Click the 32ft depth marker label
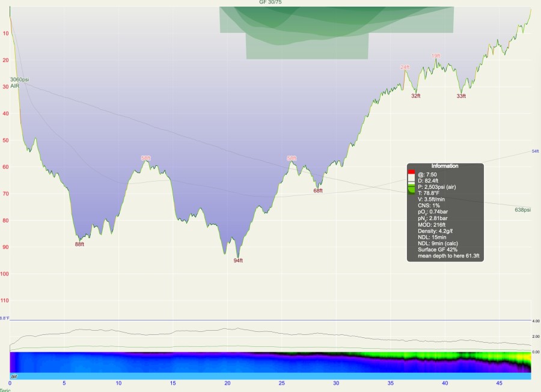Viewport: 541px width, 392px height. pos(415,96)
